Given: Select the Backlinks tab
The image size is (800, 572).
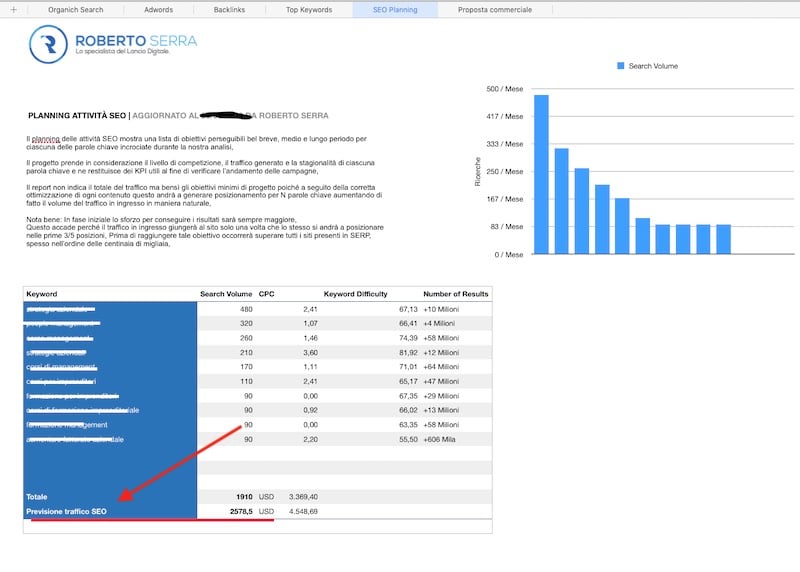Looking at the screenshot, I should point(229,10).
